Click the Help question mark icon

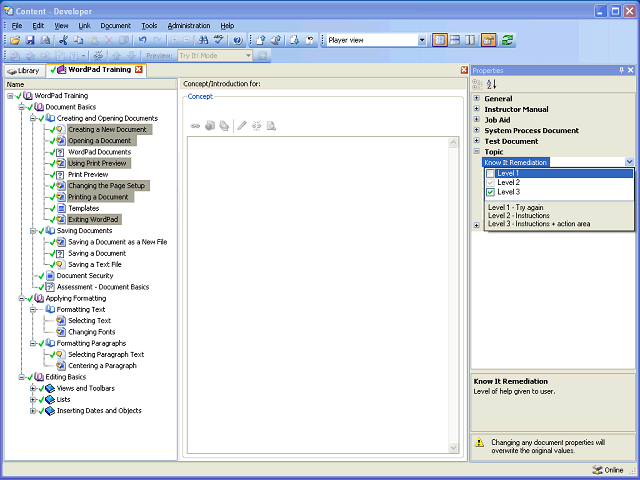(238, 40)
